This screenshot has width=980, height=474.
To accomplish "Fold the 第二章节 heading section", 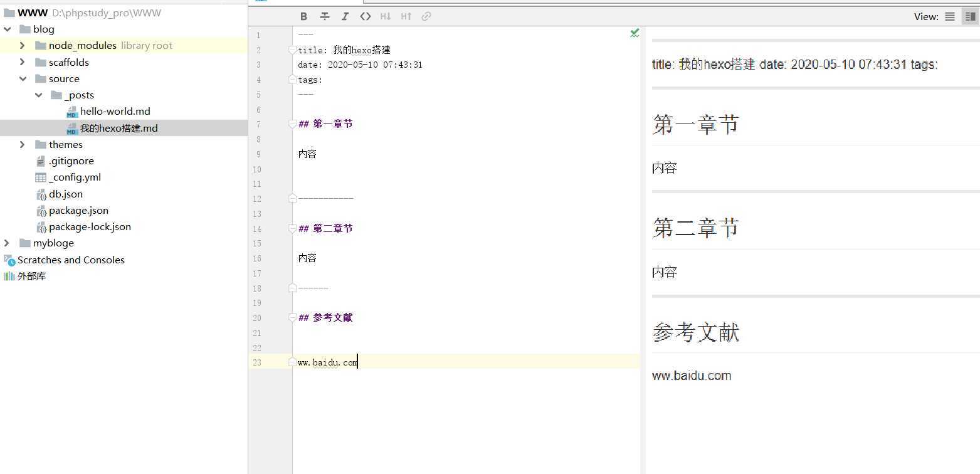I will pyautogui.click(x=292, y=229).
